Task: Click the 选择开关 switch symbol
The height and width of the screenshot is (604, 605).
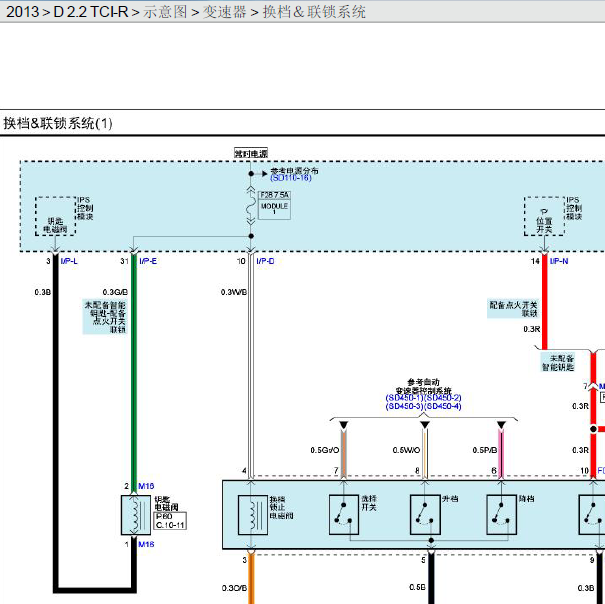Action: click(x=344, y=514)
